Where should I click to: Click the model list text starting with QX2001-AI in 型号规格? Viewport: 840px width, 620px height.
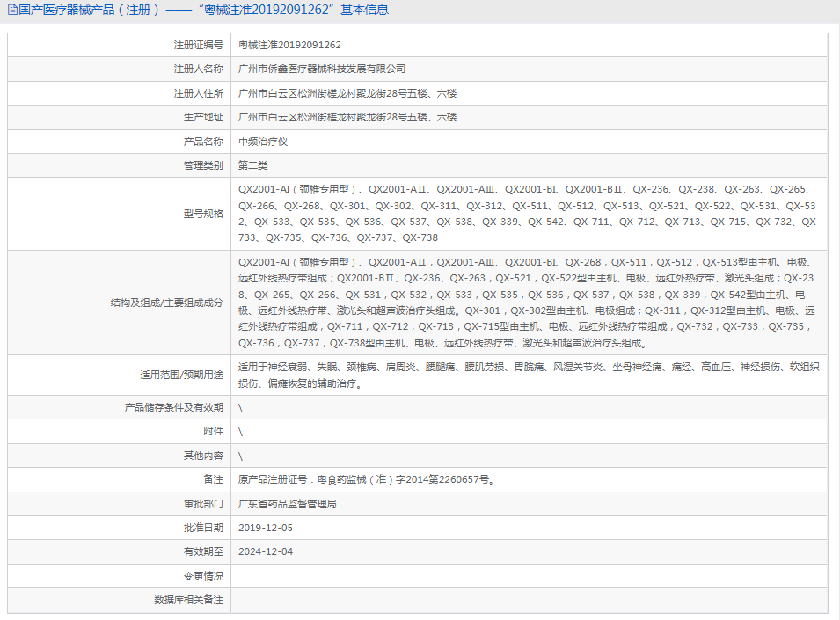click(x=528, y=214)
